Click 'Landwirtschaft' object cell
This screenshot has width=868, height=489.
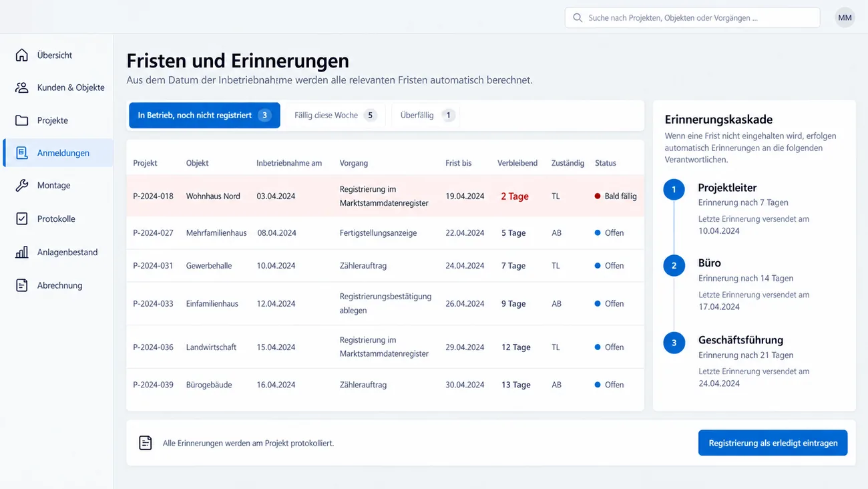(x=211, y=347)
